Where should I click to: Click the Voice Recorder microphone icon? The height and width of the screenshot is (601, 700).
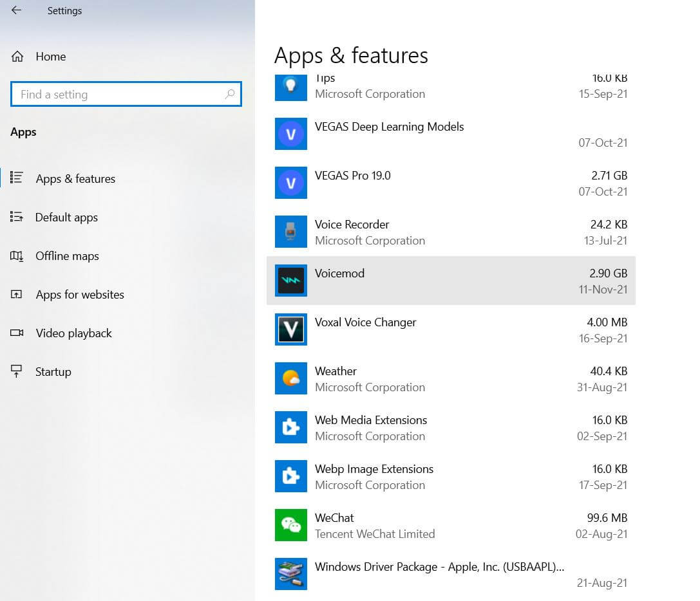290,232
